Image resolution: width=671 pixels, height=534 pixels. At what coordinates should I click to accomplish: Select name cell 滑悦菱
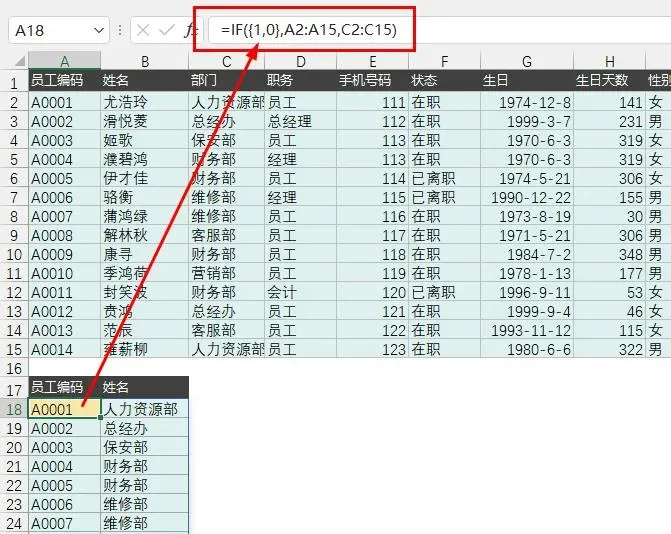tap(145, 121)
